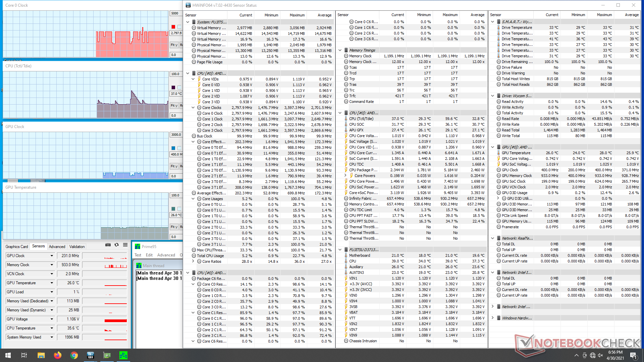Open Google Chrome from the taskbar
Screen dimensions: 644x362
[74, 355]
